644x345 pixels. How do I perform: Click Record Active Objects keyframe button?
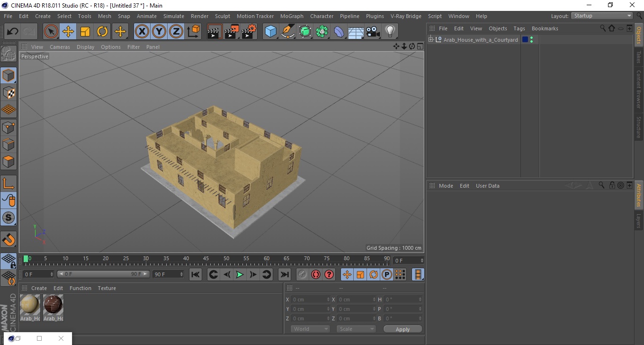point(303,274)
